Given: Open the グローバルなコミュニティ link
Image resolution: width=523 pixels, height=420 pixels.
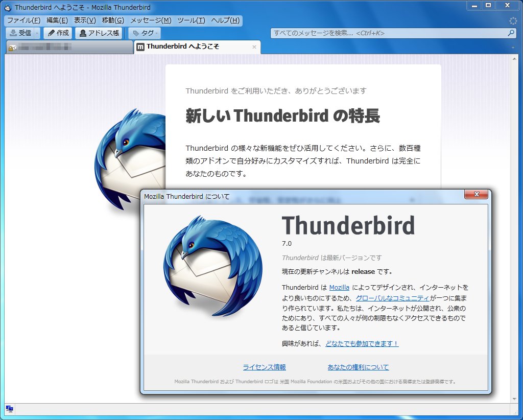Looking at the screenshot, I should [x=392, y=298].
